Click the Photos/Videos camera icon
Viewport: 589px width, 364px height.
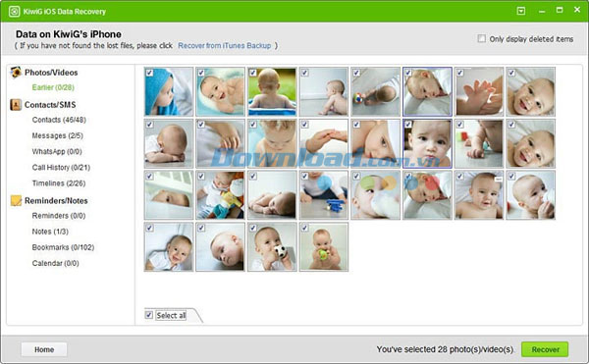pos(16,72)
